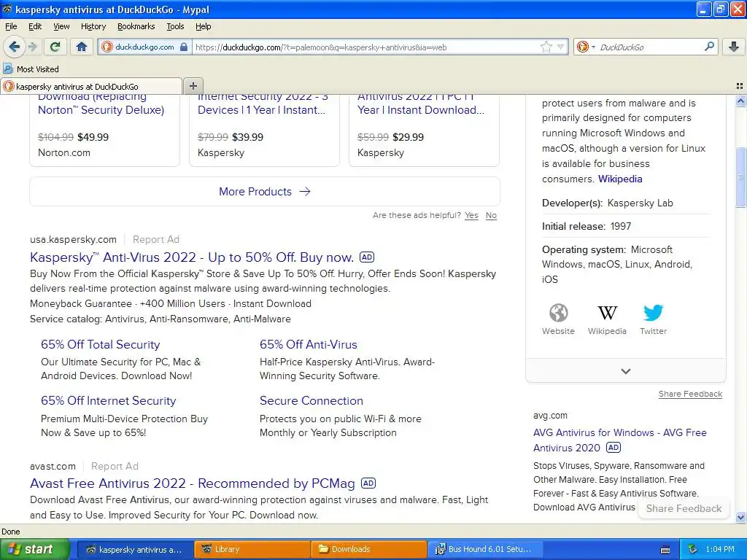This screenshot has height=560, width=747.
Task: Open the Edit menu
Action: pos(35,26)
